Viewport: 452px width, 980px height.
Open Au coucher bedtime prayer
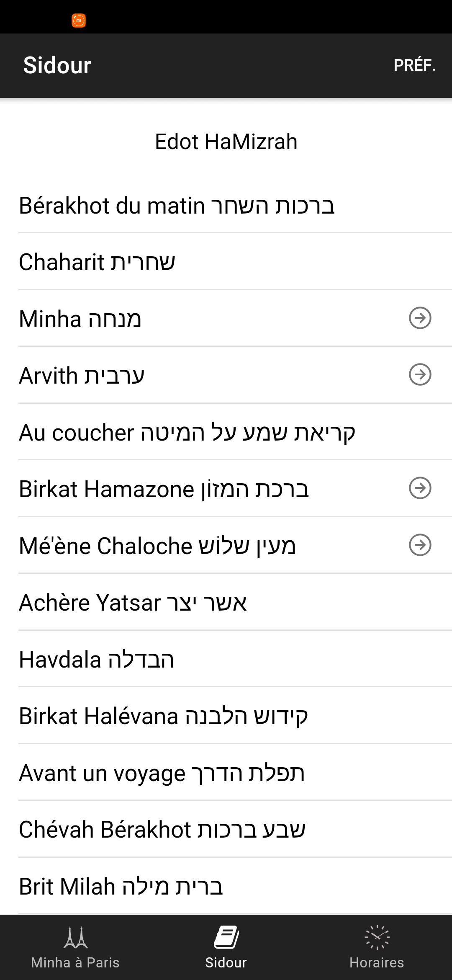click(x=226, y=432)
